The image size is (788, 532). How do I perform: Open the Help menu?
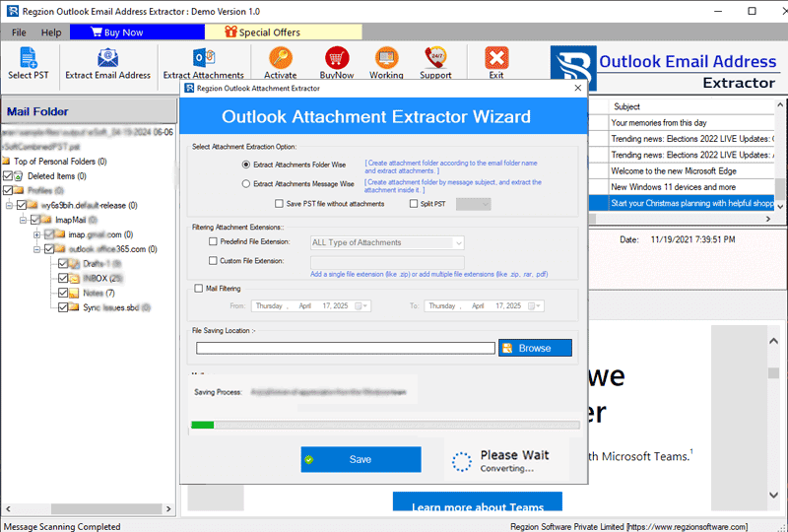pos(51,33)
